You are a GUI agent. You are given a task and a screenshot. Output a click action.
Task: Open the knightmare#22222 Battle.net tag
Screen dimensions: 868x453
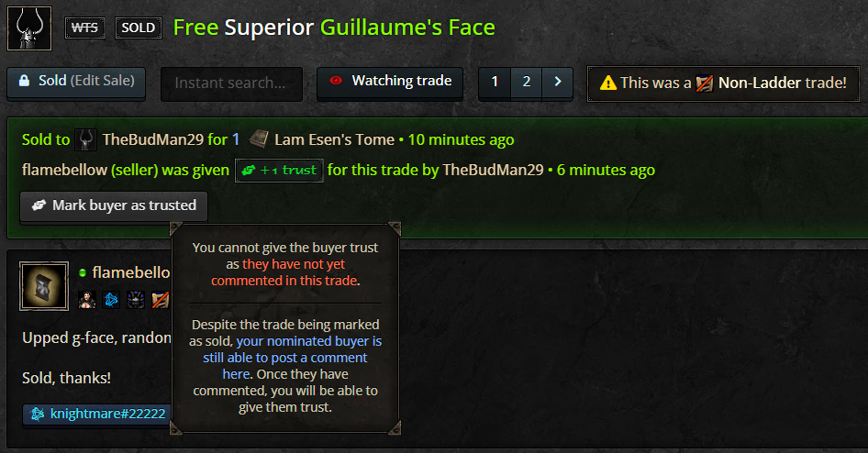point(97,414)
